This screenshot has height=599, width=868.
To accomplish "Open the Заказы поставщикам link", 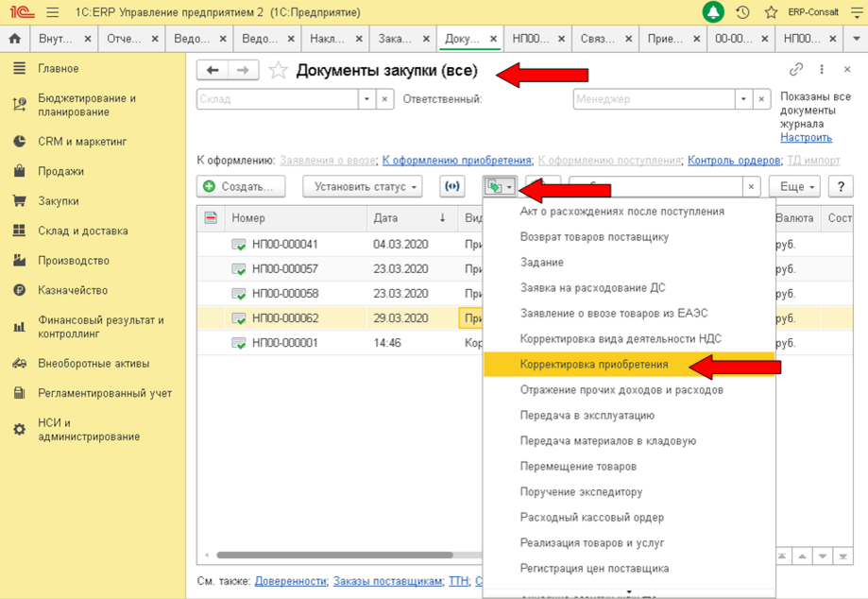I will pyautogui.click(x=387, y=581).
